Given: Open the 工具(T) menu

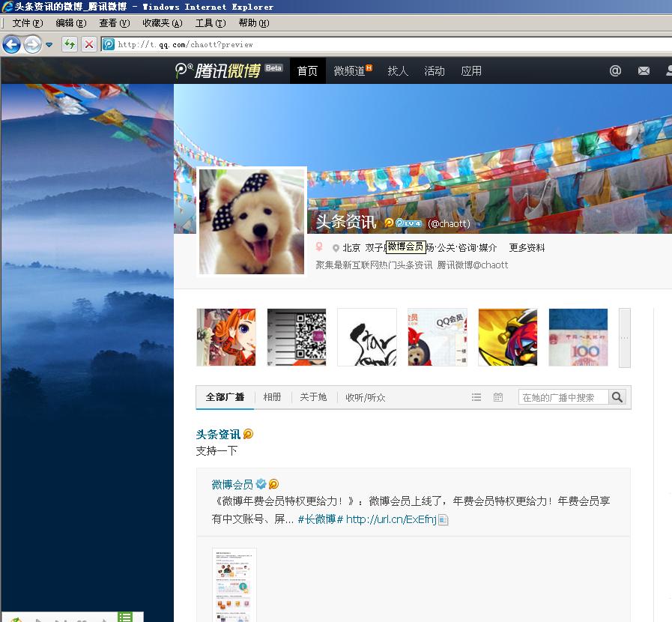Looking at the screenshot, I should pos(211,23).
